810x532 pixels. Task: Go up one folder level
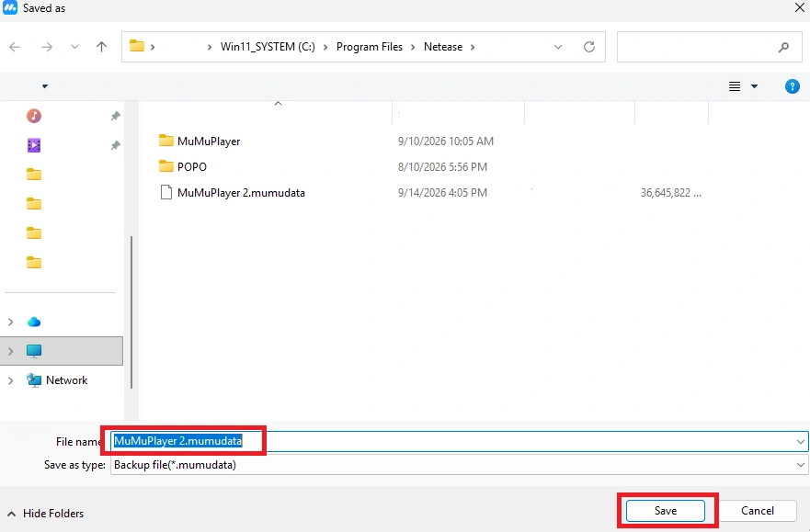(102, 47)
